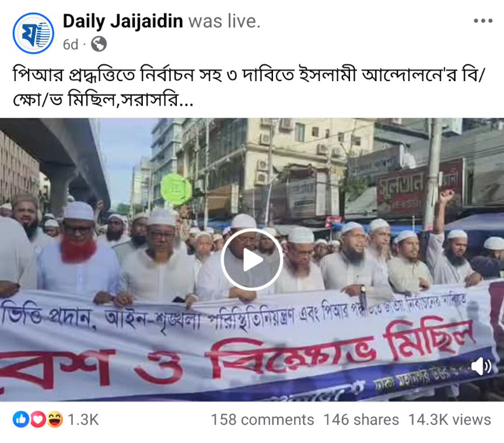Click the 14.3K views count
Viewport: 504px width, 443px height.
click(x=449, y=420)
